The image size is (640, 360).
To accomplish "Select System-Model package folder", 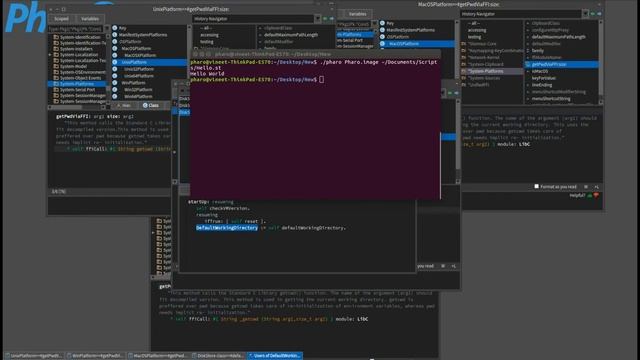I will point(73,66).
